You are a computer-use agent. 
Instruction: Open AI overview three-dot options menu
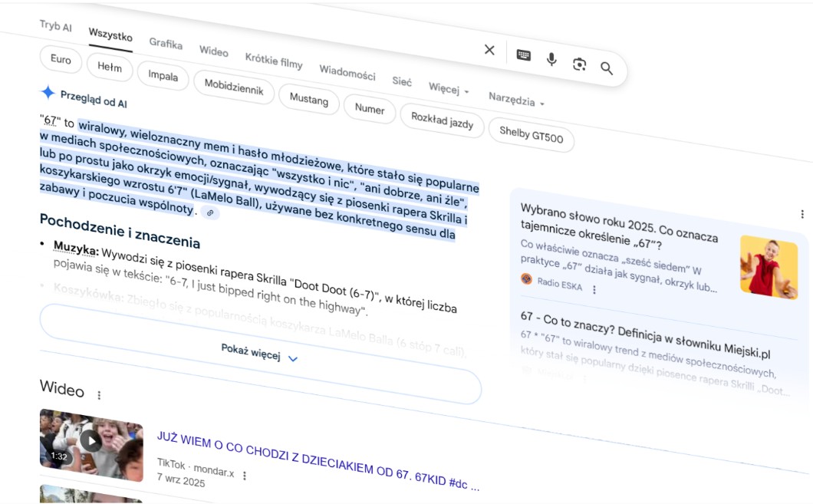point(802,214)
